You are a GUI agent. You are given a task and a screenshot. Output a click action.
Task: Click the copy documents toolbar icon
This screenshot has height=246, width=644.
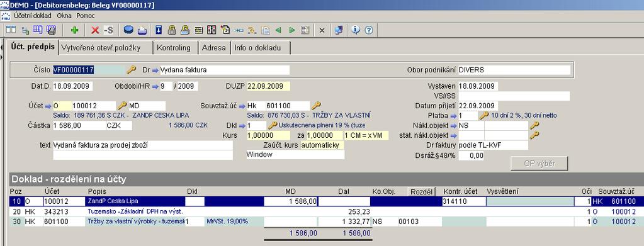click(x=265, y=30)
